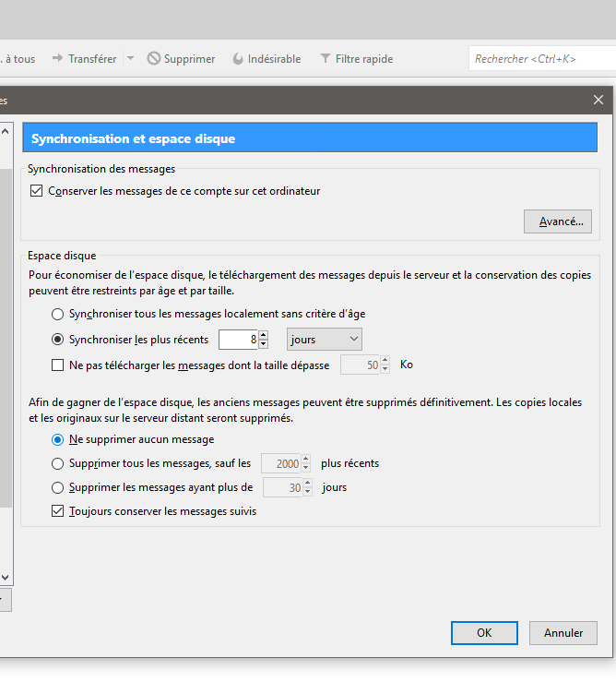Uncheck Conserver les messages de ce compte

(37, 191)
